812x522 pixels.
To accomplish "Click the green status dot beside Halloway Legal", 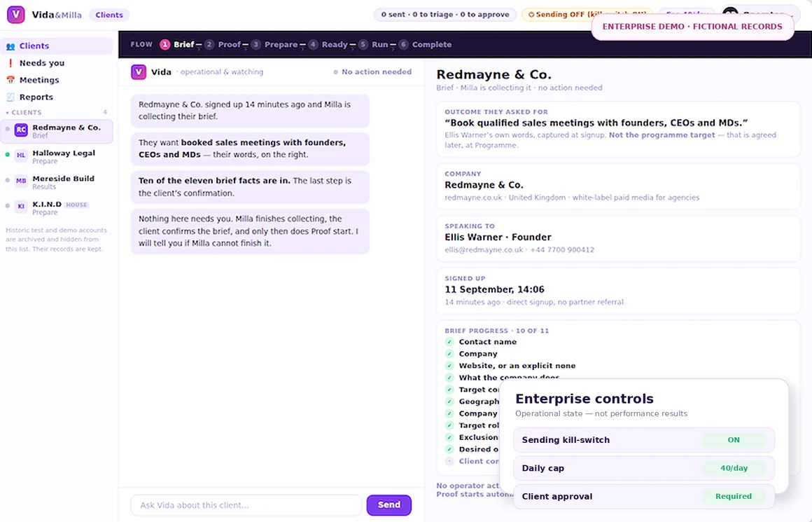I will [7, 154].
